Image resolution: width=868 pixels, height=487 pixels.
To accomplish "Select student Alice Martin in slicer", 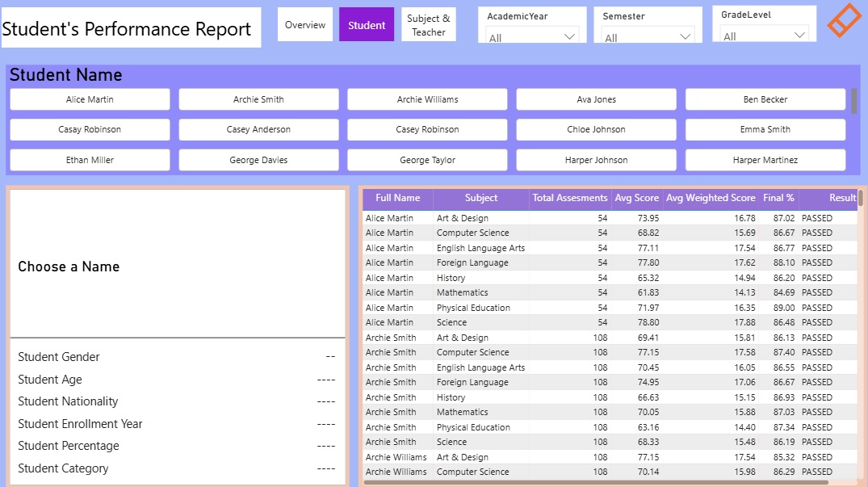I will (90, 99).
